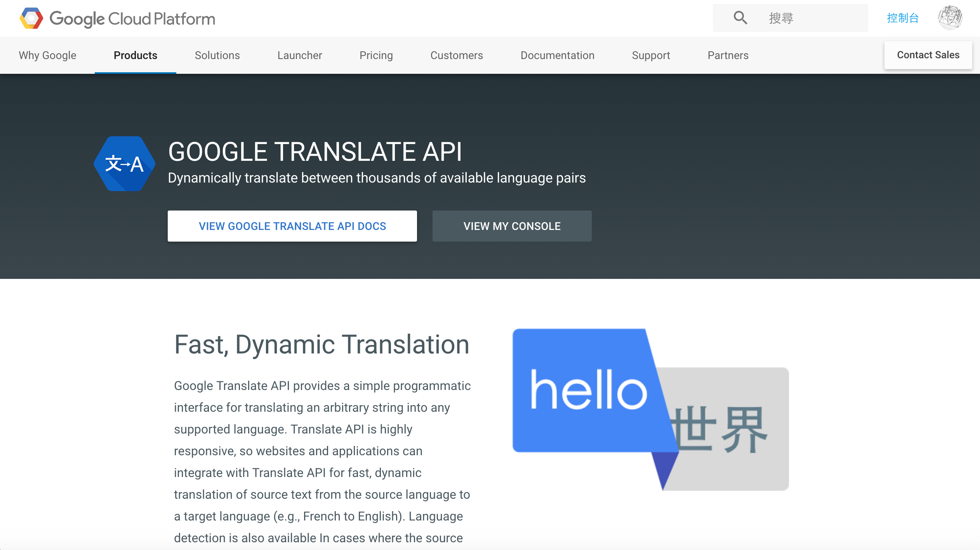Image resolution: width=980 pixels, height=550 pixels.
Task: Type in the 搜尋 search field
Action: click(811, 18)
